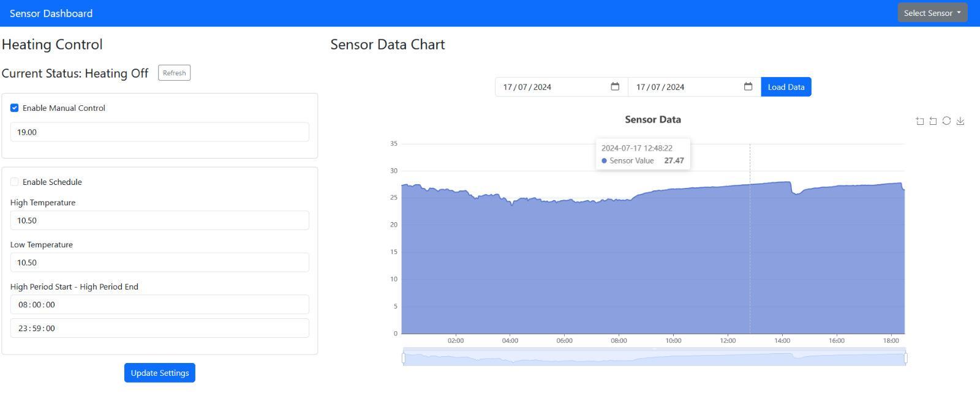980x404 pixels.
Task: Restore the chart with the refresh icon
Action: [946, 121]
